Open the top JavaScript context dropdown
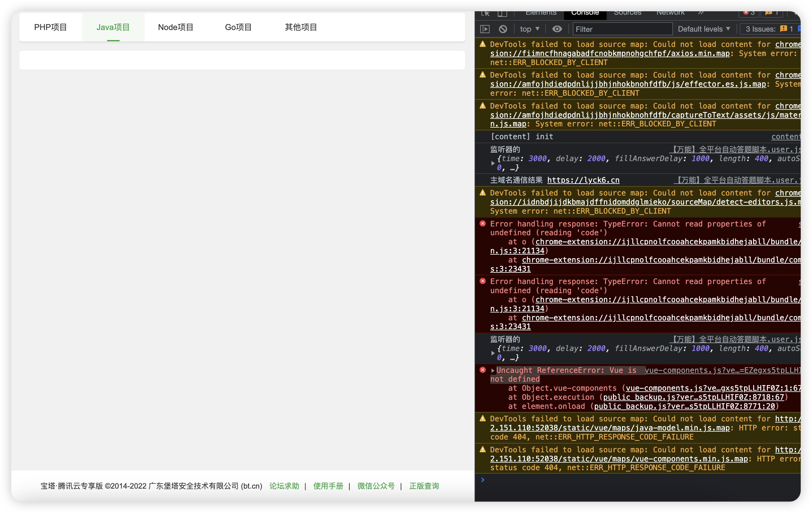This screenshot has height=513, width=812. tap(529, 29)
